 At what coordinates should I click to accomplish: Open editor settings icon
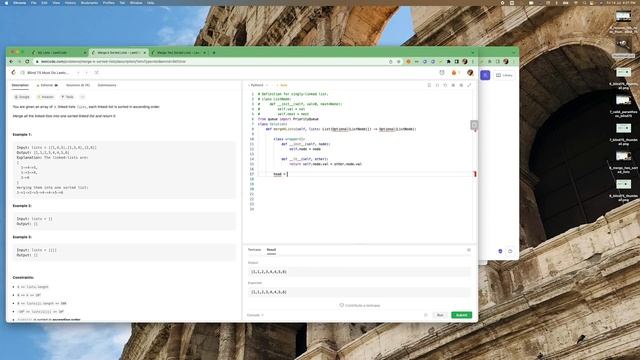461,85
